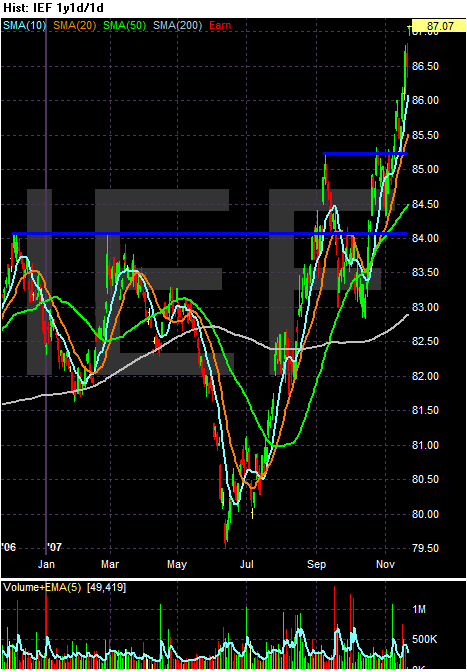This screenshot has width=467, height=672.
Task: Click the 1M volume axis label
Action: coord(421,609)
